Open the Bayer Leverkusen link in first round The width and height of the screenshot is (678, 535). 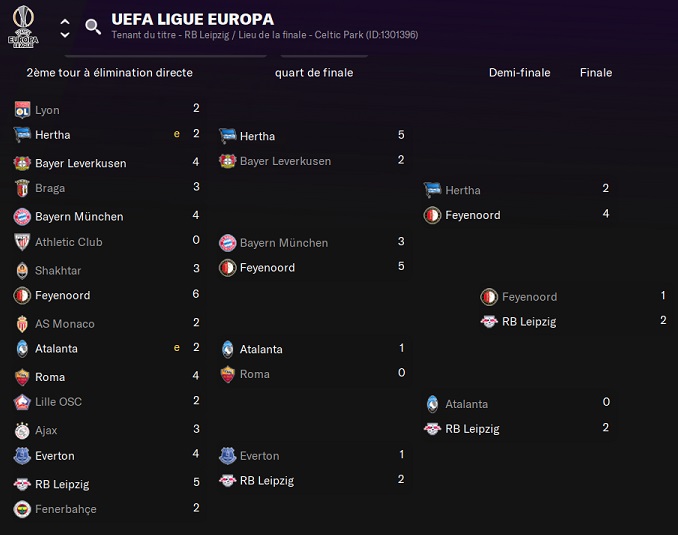81,163
